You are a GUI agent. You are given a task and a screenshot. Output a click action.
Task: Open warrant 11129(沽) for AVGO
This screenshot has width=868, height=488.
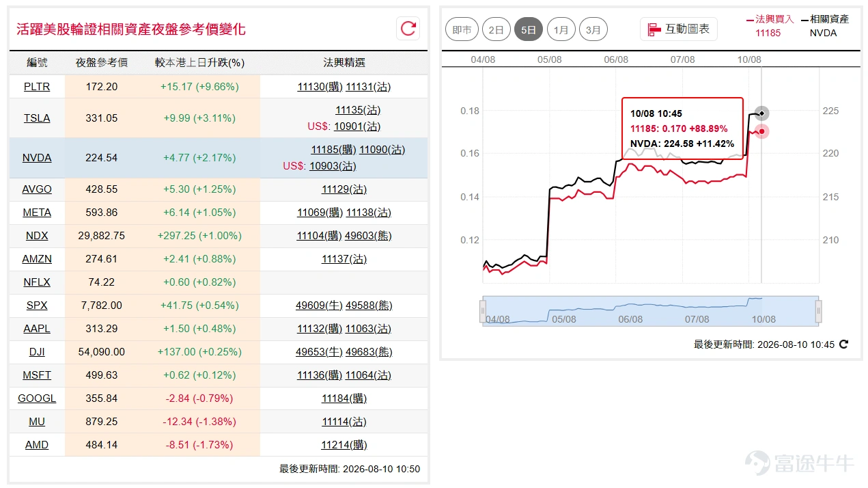point(344,189)
